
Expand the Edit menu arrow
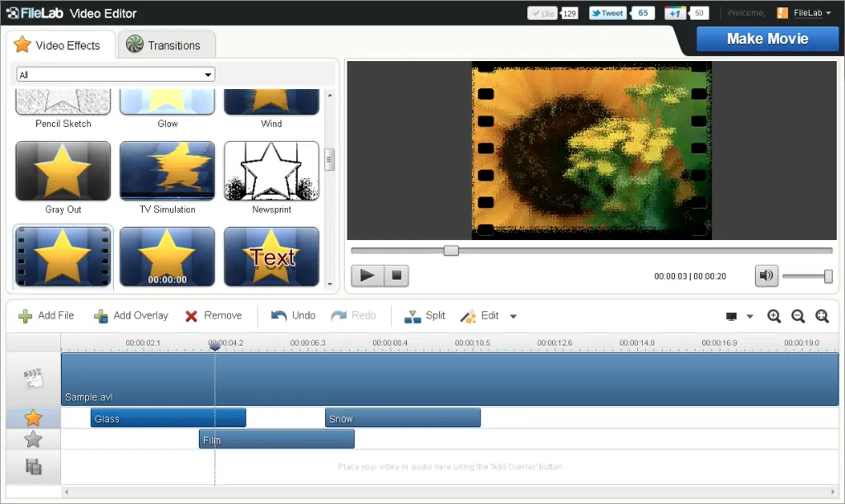(x=513, y=317)
